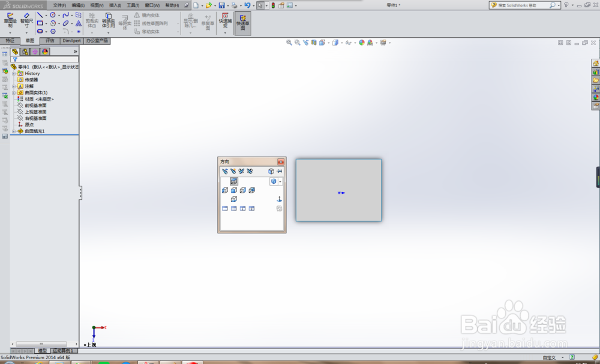Click the Rebuild traffic light icon

coord(273,5)
